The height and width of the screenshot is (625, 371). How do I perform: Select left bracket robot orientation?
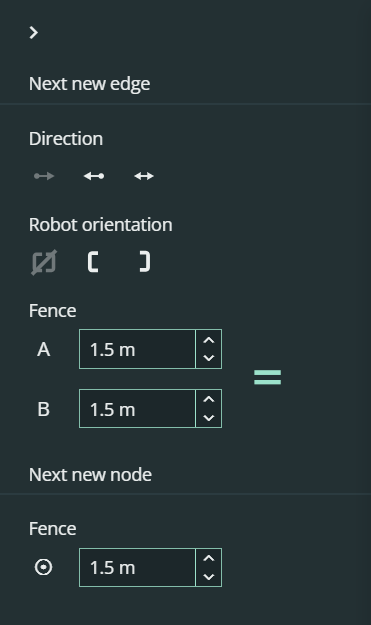(x=93, y=262)
